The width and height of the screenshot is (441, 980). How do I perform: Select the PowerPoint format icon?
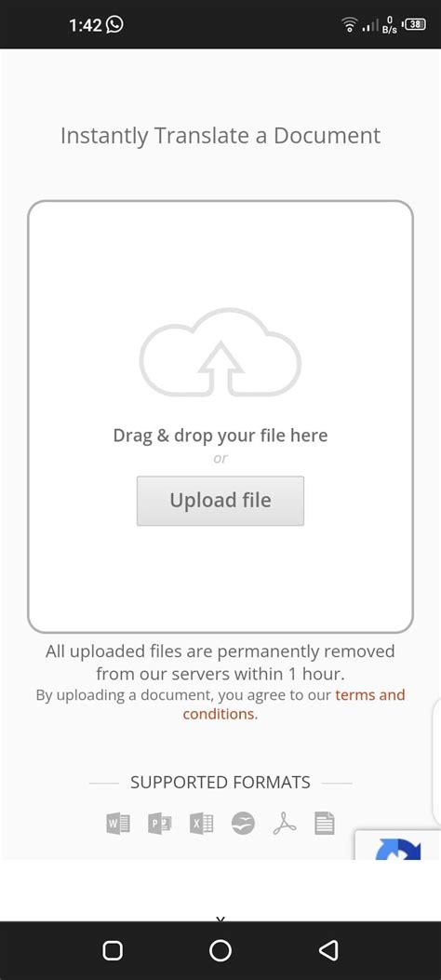pos(160,824)
